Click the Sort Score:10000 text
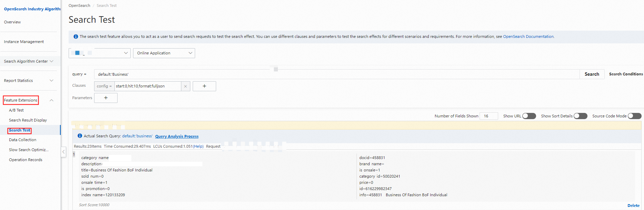Viewport: 644px width, 210px height. tap(94, 205)
